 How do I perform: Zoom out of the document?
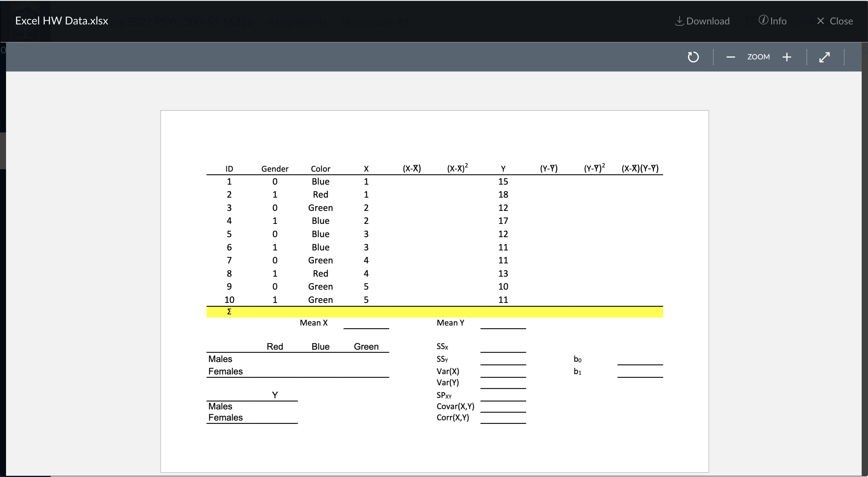click(x=731, y=57)
